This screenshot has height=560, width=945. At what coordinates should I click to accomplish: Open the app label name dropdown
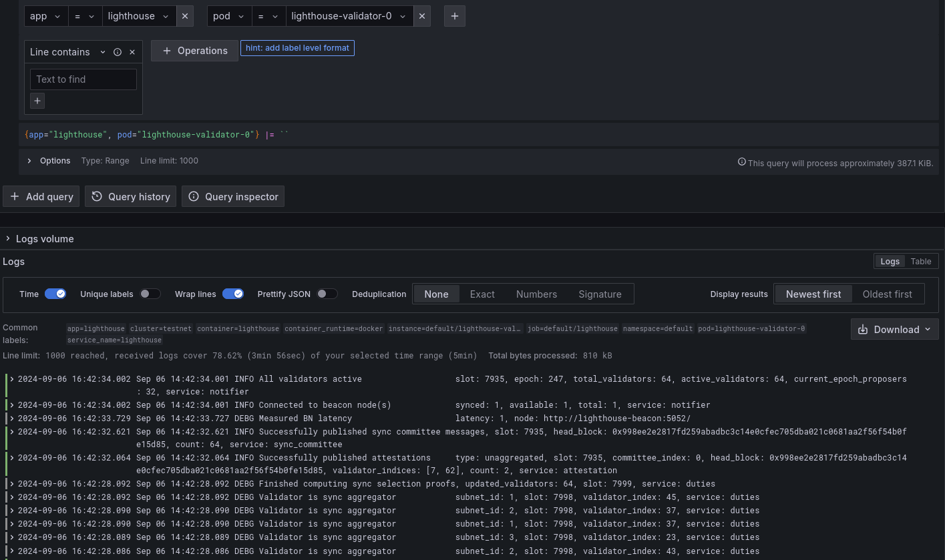(x=46, y=16)
